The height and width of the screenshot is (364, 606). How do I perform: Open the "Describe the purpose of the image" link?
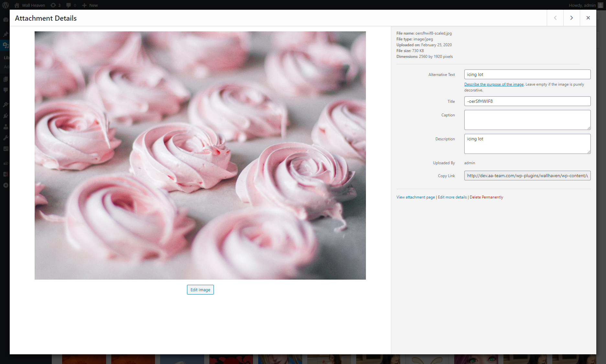click(x=494, y=84)
